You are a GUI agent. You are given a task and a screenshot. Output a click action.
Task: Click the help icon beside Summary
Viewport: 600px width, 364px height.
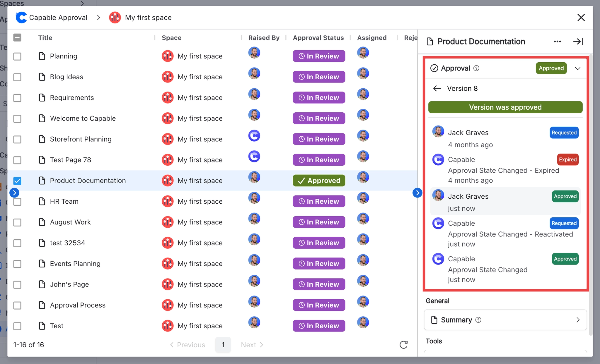tap(478, 320)
